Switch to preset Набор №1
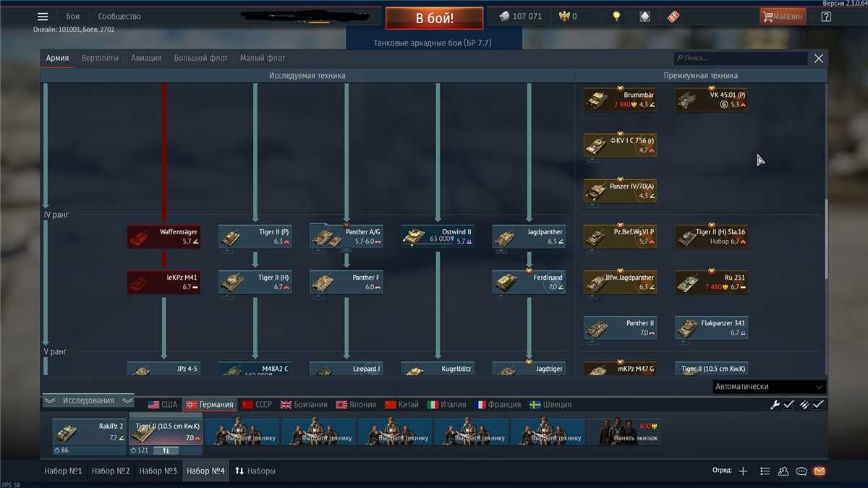Image resolution: width=868 pixels, height=488 pixels. coord(63,471)
